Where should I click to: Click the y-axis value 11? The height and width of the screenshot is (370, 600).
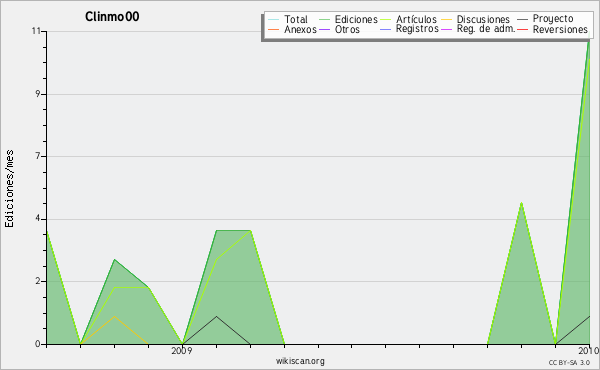pos(36,31)
